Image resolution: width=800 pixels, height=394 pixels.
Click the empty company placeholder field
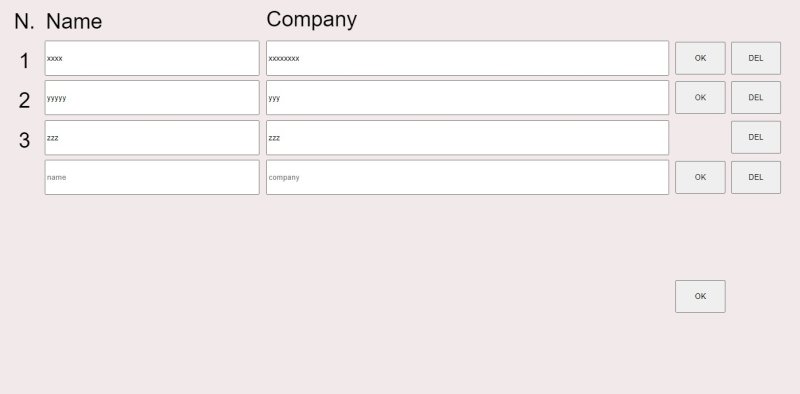[x=467, y=177]
